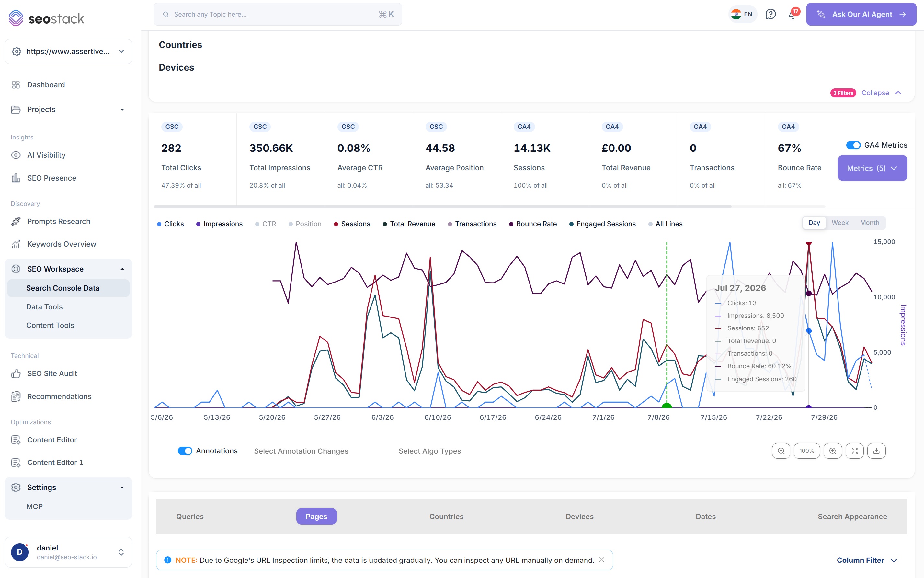The height and width of the screenshot is (578, 924).
Task: Click the SEO Site Audit thumbs-up icon
Action: (16, 373)
